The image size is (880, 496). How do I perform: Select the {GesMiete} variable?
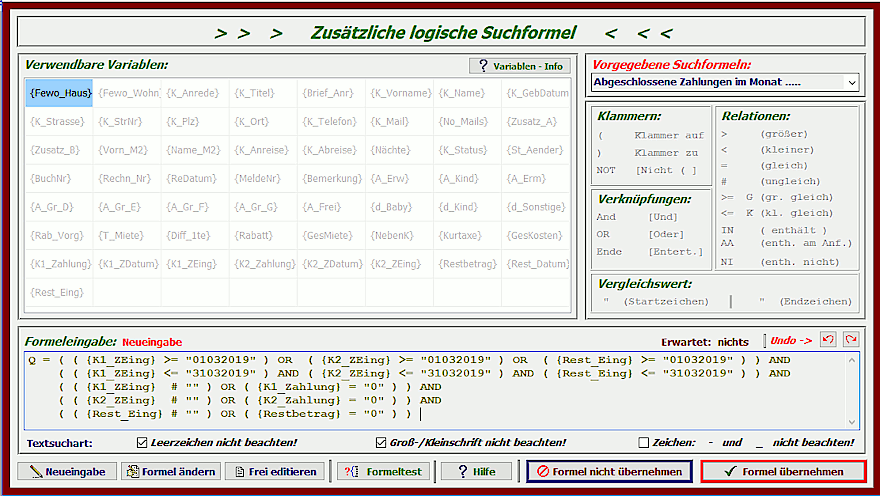[x=332, y=236]
